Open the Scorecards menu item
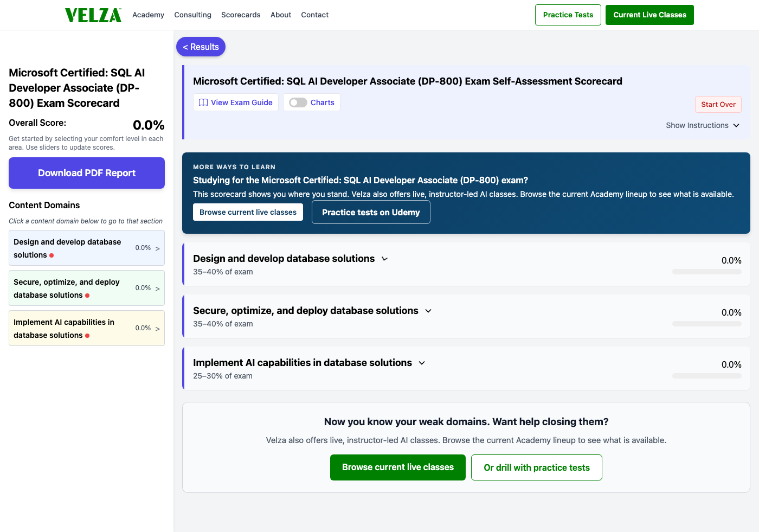 (241, 15)
